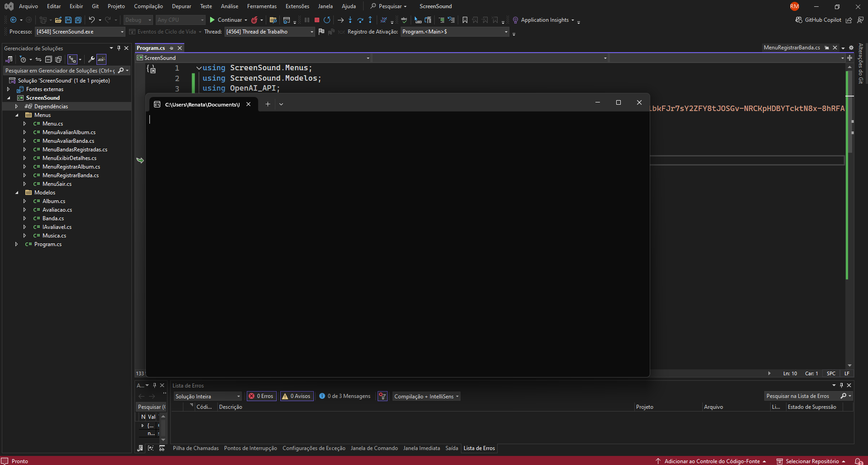Click the notifications bell in the status bar
868x465 pixels.
(858, 461)
